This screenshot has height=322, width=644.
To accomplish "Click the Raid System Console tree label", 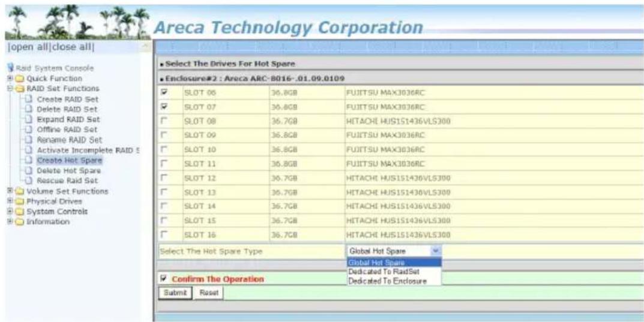I will click(55, 68).
